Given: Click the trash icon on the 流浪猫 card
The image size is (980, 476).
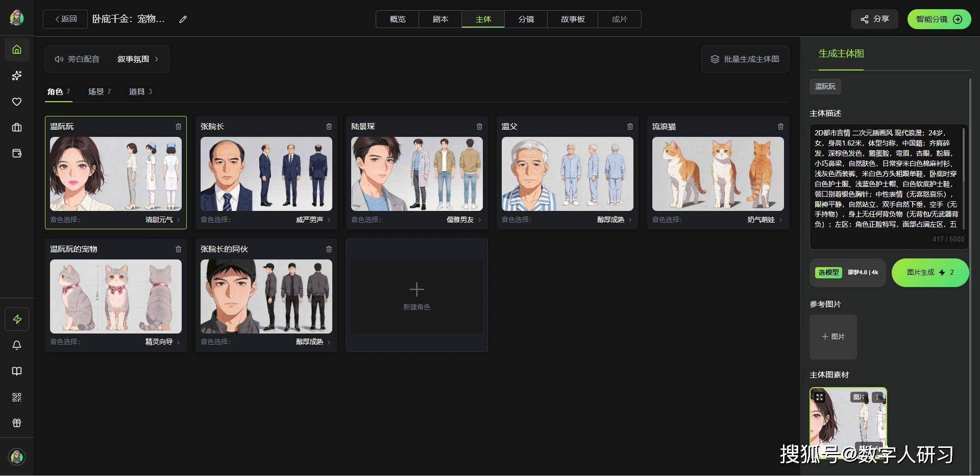Looking at the screenshot, I should point(780,127).
